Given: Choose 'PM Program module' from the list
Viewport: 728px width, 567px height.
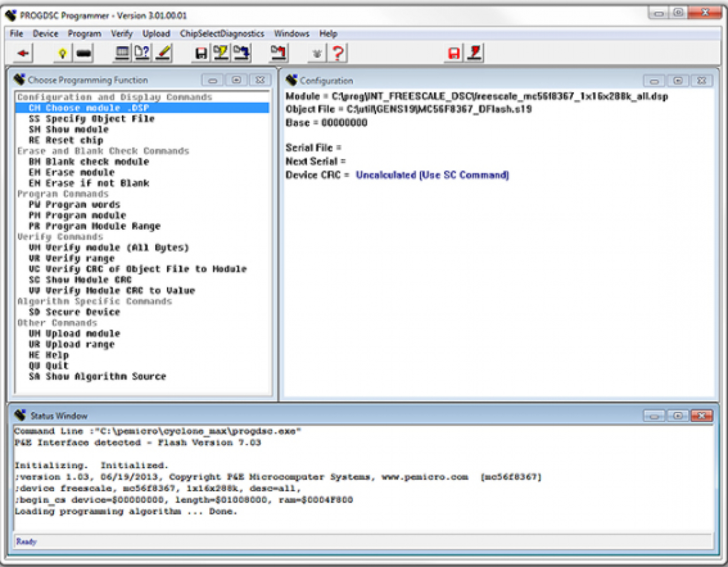Looking at the screenshot, I should (x=77, y=215).
